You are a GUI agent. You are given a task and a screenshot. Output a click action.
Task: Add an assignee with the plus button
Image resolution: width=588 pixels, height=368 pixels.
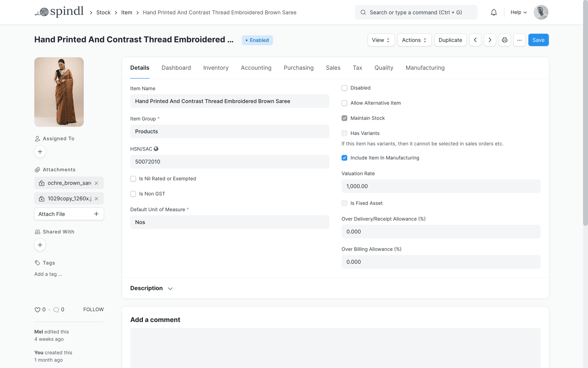[x=40, y=152]
